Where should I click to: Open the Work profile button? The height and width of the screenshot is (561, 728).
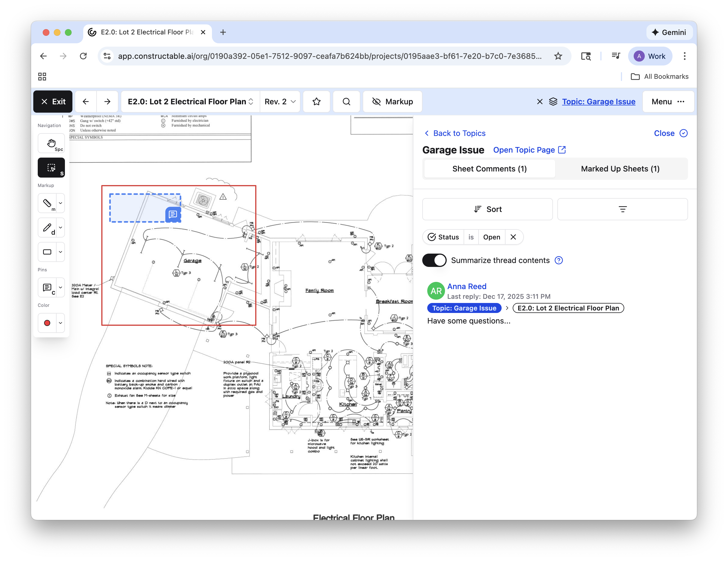pyautogui.click(x=650, y=56)
